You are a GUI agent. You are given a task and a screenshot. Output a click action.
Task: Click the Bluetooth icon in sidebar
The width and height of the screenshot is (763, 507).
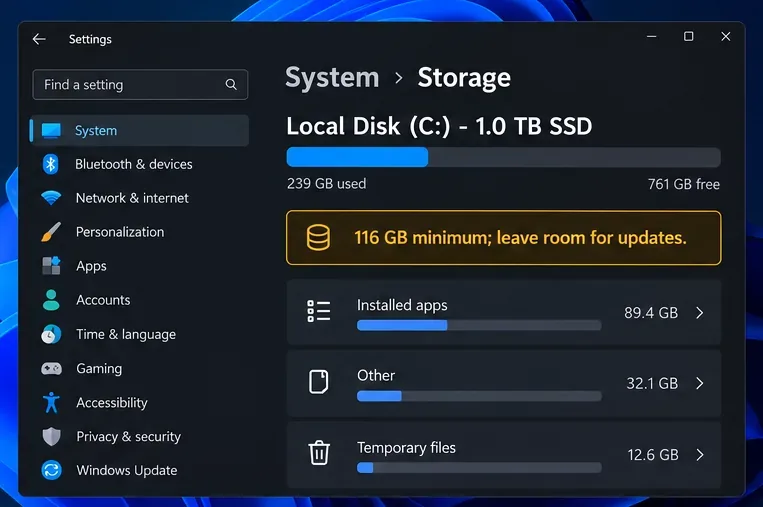pos(51,164)
